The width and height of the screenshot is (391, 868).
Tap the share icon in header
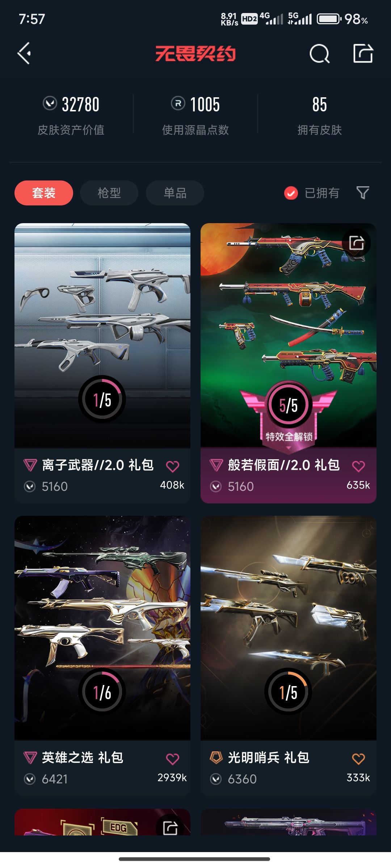pyautogui.click(x=363, y=54)
